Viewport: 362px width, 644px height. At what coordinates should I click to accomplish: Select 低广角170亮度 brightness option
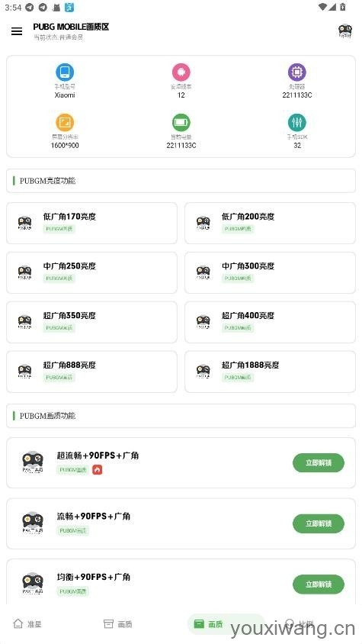tap(92, 223)
